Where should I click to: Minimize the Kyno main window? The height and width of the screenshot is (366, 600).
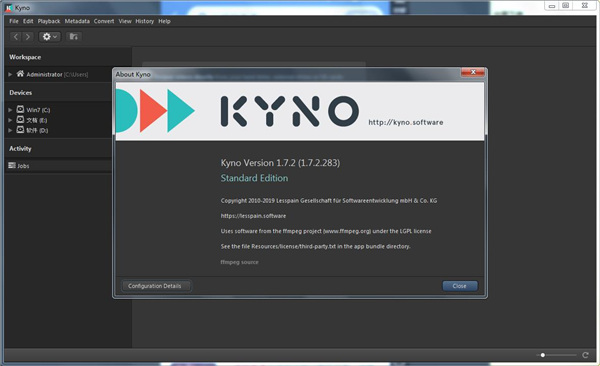(552, 6)
